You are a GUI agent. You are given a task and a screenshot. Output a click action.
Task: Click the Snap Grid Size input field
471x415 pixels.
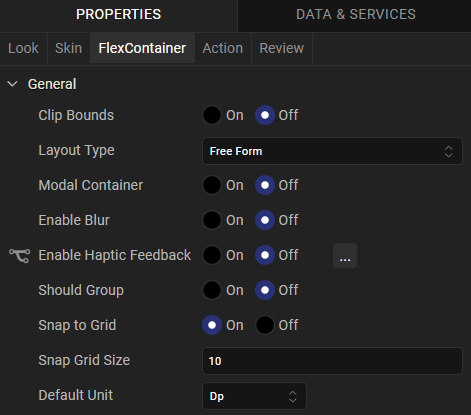click(x=332, y=361)
